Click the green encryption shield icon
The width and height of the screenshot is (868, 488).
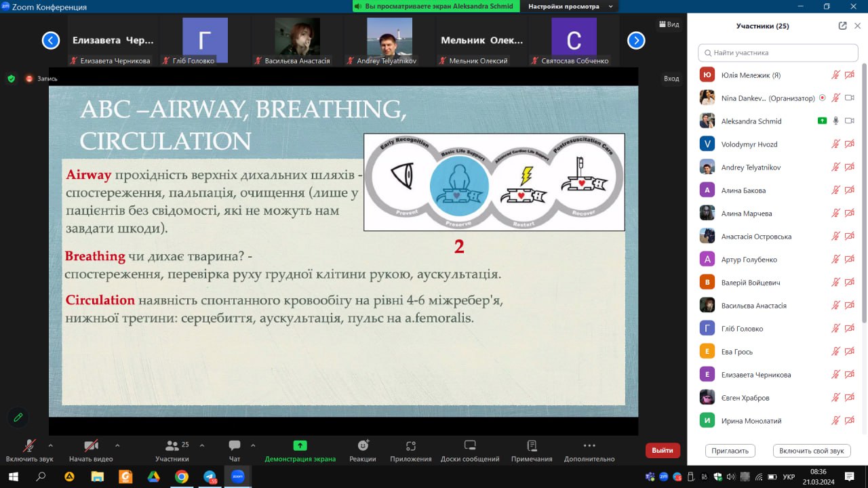(11, 79)
